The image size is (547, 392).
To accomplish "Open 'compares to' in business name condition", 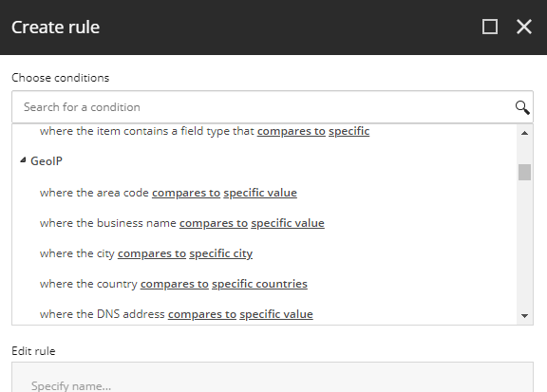I will [214, 223].
